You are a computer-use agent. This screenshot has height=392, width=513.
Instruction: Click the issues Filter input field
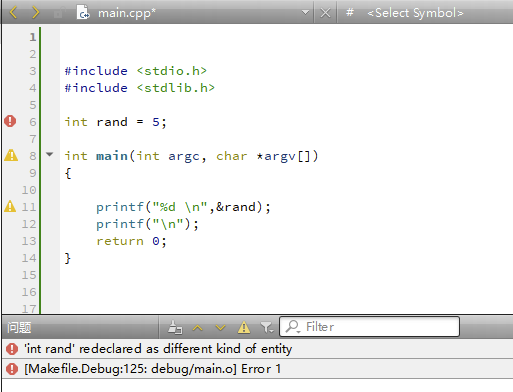click(369, 327)
